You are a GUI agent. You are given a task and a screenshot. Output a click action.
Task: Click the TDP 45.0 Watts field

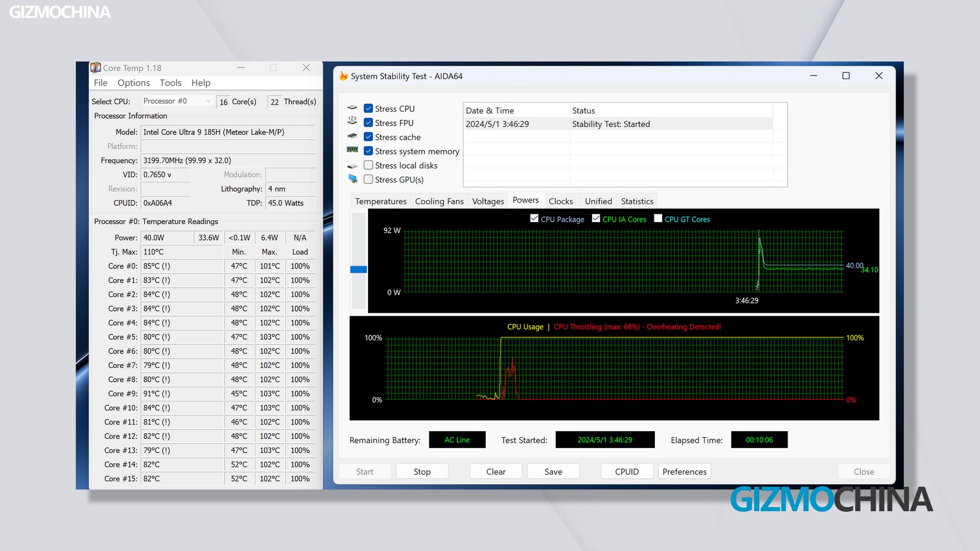(x=290, y=203)
